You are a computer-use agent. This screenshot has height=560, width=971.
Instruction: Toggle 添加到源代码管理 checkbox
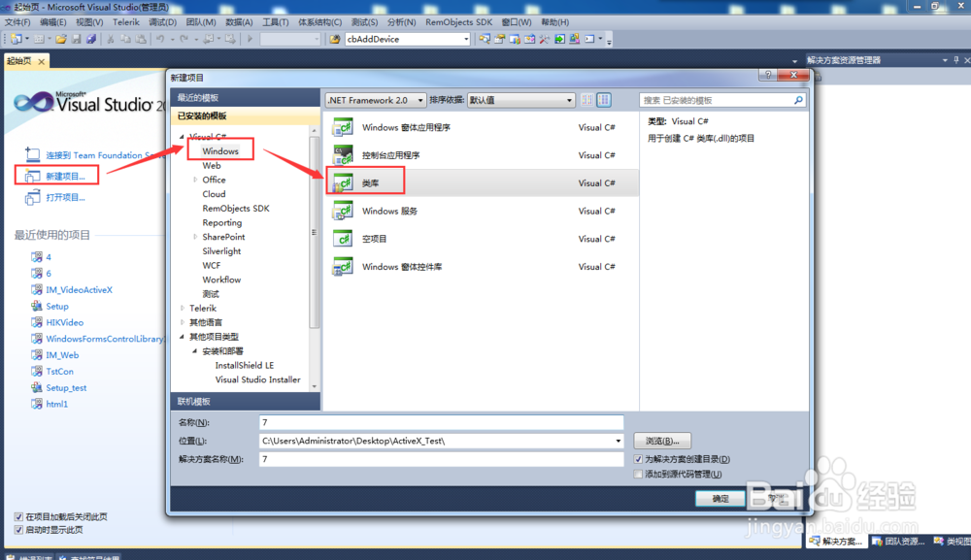tap(638, 474)
